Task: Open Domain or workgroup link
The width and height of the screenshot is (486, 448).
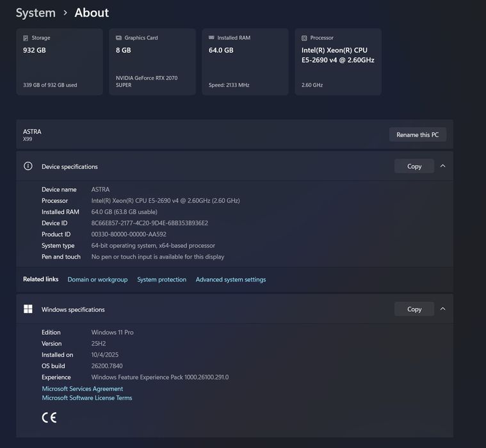Action: pos(97,280)
